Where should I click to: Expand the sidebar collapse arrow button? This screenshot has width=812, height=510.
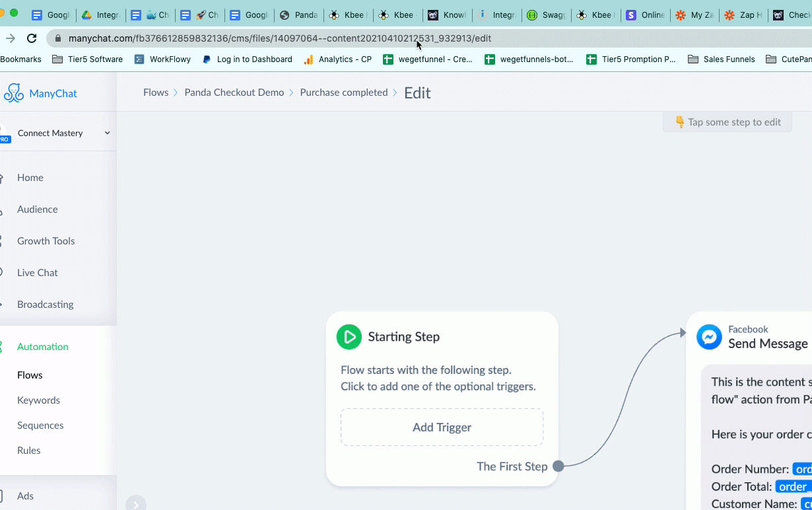click(135, 505)
